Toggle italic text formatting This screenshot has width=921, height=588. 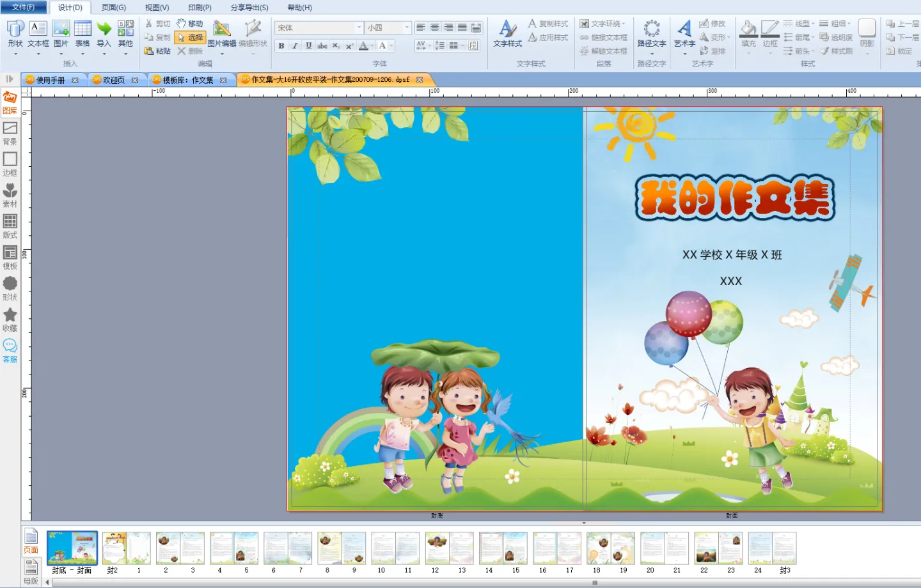(x=295, y=46)
